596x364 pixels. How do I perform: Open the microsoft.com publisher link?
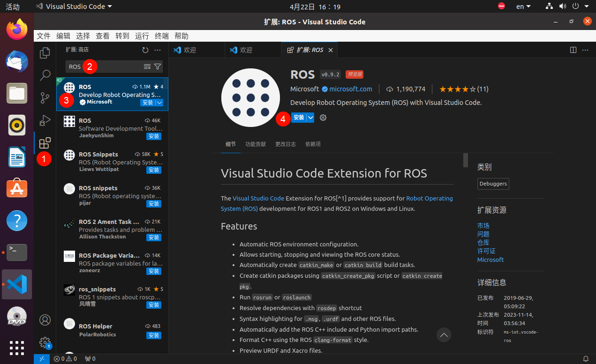[x=351, y=89]
